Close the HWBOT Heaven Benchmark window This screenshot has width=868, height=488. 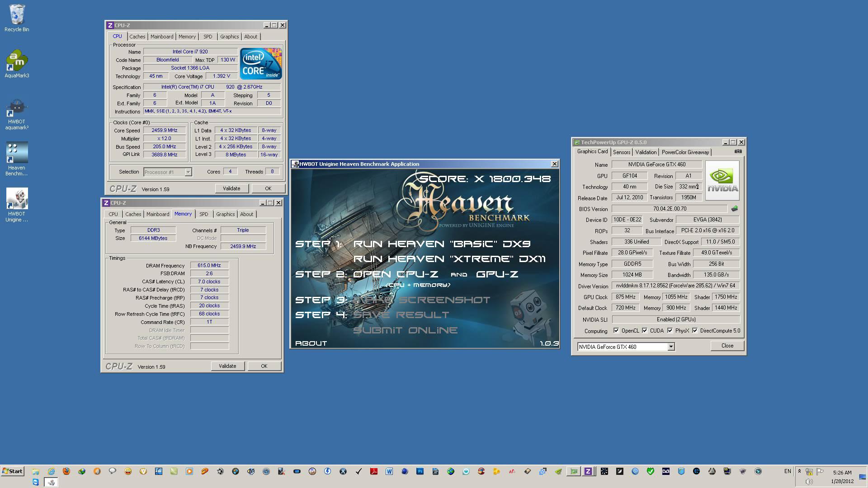pyautogui.click(x=554, y=164)
